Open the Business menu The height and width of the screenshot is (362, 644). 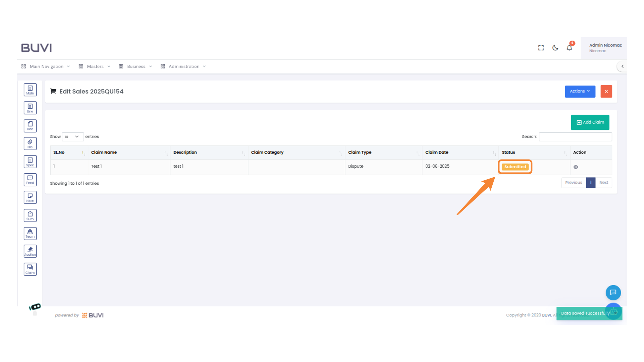(136, 66)
